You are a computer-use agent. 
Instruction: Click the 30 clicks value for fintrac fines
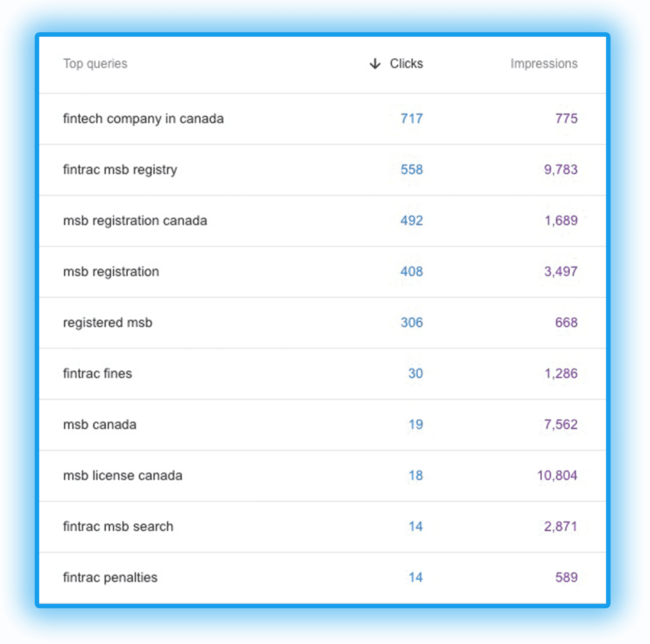pyautogui.click(x=415, y=374)
